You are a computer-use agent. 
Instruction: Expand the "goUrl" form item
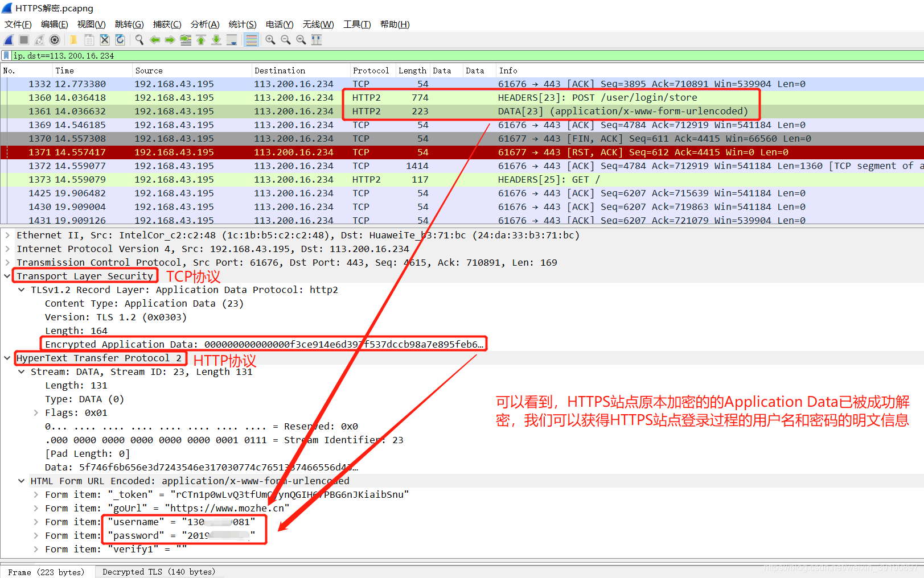click(x=36, y=508)
